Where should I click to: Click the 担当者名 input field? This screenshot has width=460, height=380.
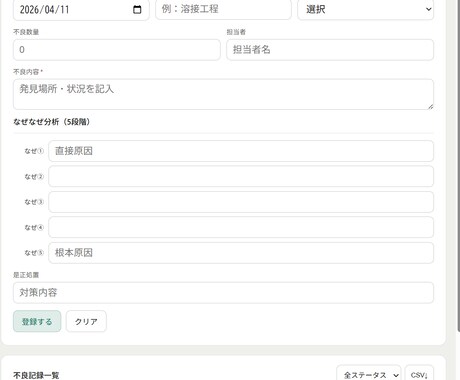(330, 50)
